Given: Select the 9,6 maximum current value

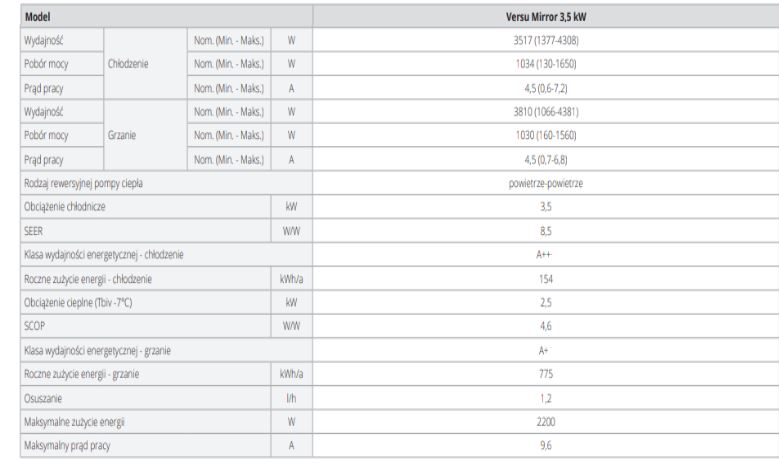Looking at the screenshot, I should tap(545, 445).
